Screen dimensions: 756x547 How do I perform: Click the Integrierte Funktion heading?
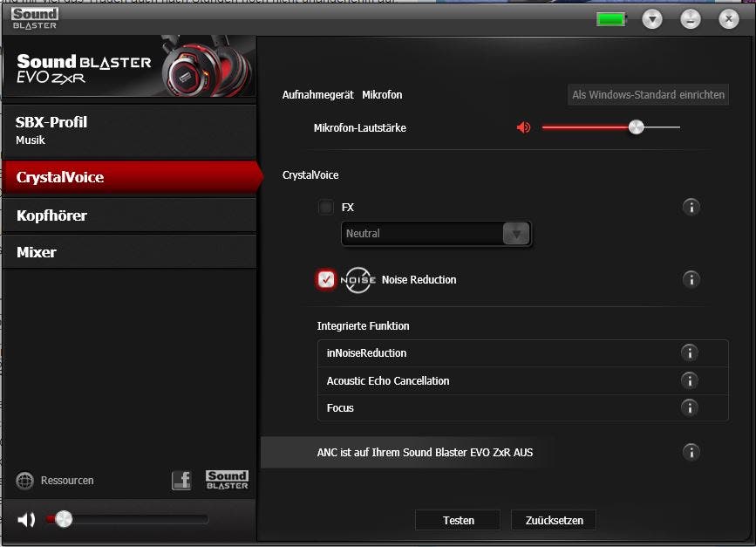click(363, 326)
